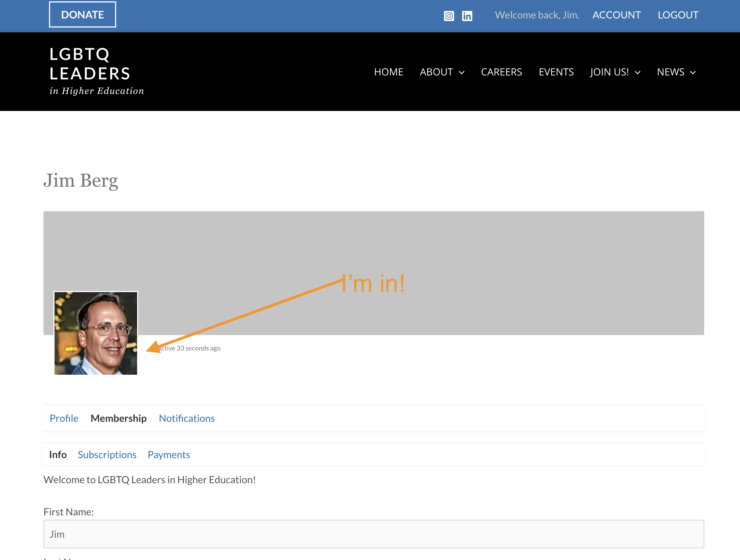Open the Subscriptions sub-tab

click(107, 455)
